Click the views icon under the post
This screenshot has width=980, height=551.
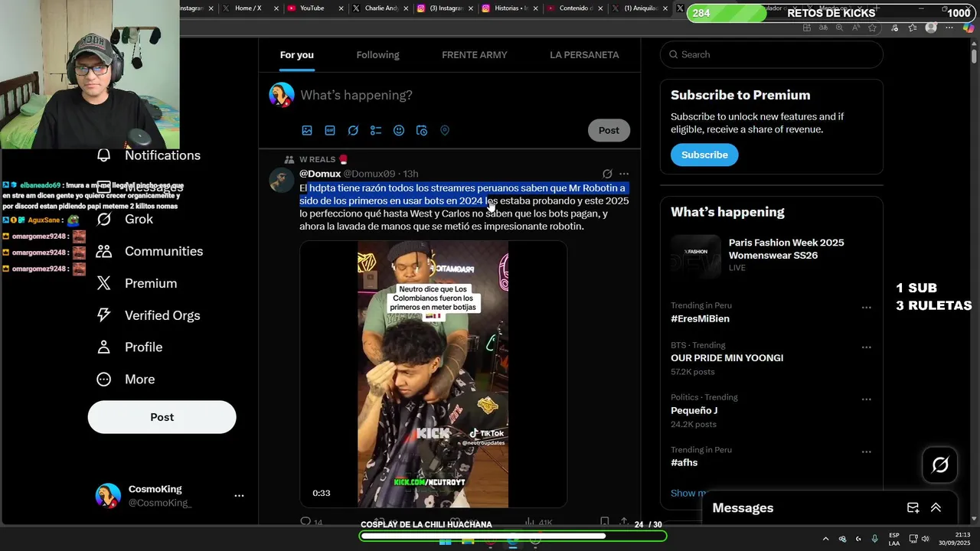pos(529,522)
